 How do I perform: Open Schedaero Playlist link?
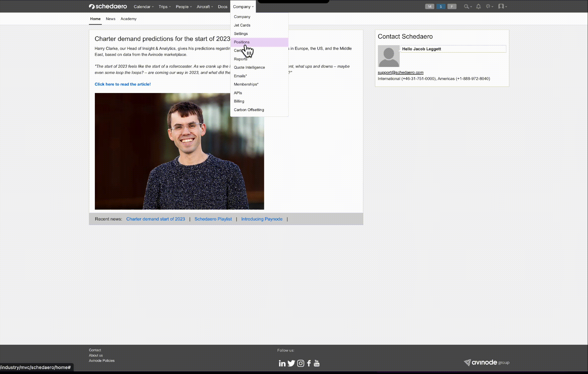pos(213,219)
